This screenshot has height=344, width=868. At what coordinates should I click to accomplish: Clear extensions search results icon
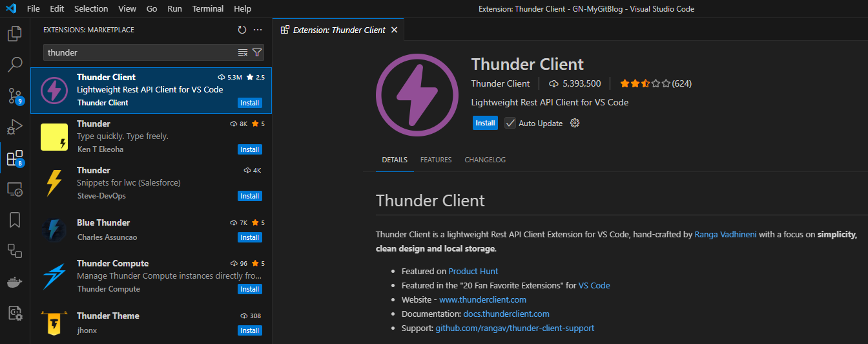click(243, 52)
